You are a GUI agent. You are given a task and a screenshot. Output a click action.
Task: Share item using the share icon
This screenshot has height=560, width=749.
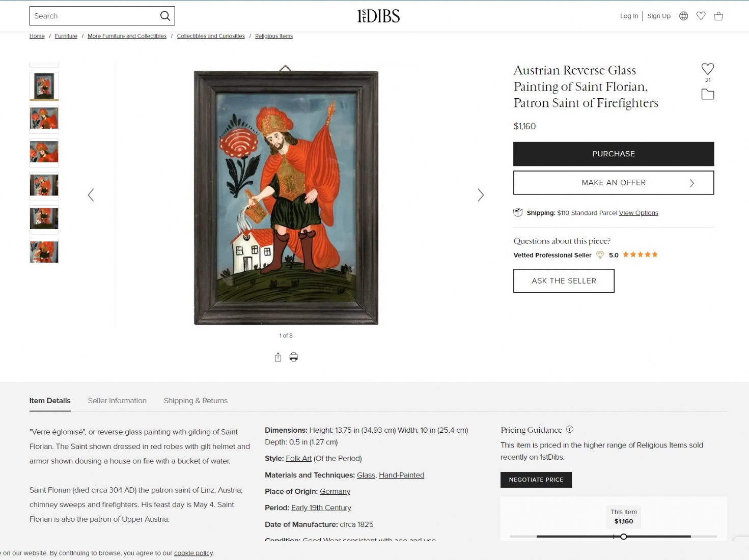[278, 357]
